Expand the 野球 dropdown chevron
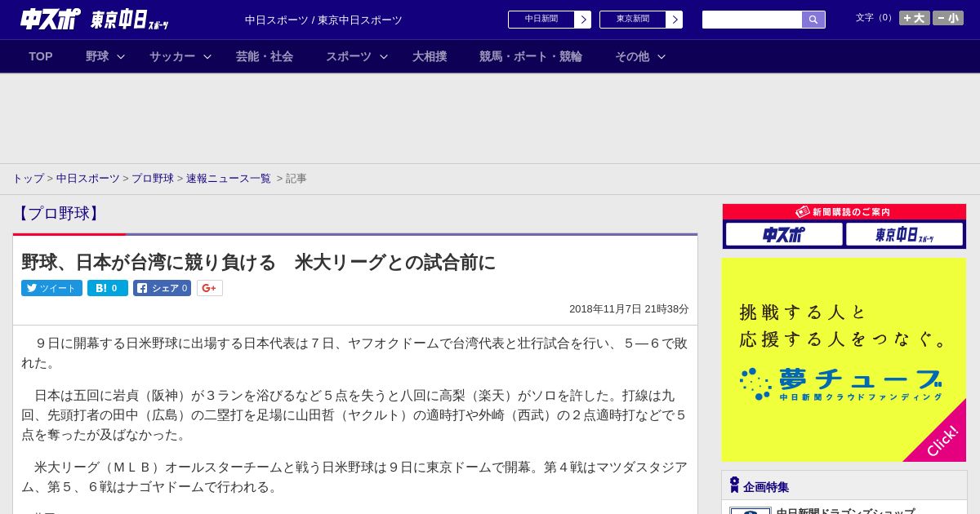Screen dimensions: 980x514 click(121, 56)
